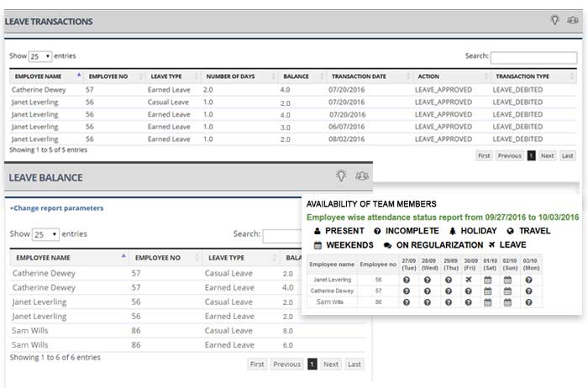This screenshot has width=588, height=388.
Task: Click Sam Wills' weekend icon on 01/10
Action: coord(487,302)
